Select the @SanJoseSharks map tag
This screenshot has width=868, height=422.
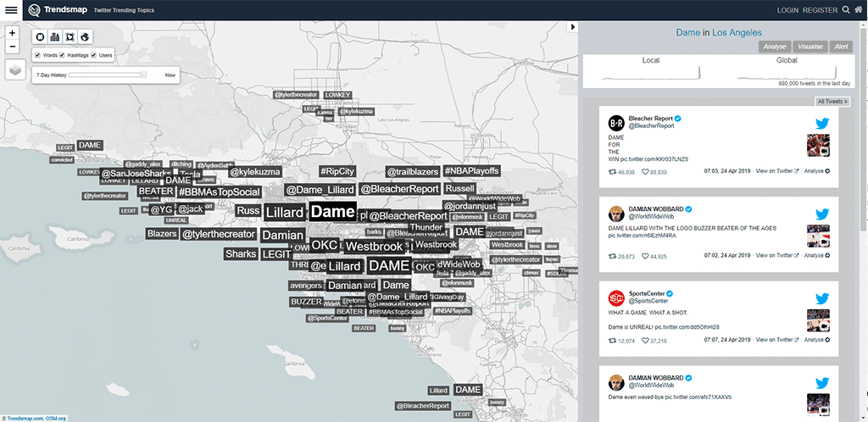click(136, 174)
